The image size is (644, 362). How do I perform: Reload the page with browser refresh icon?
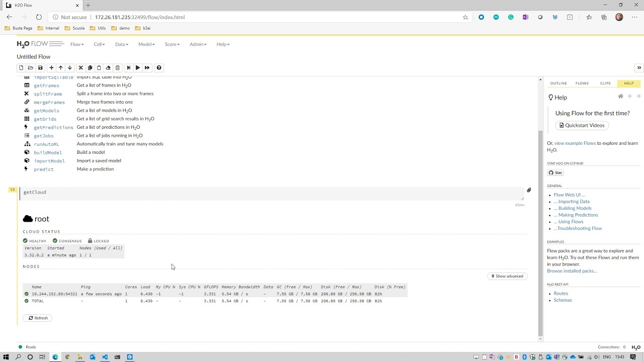39,17
